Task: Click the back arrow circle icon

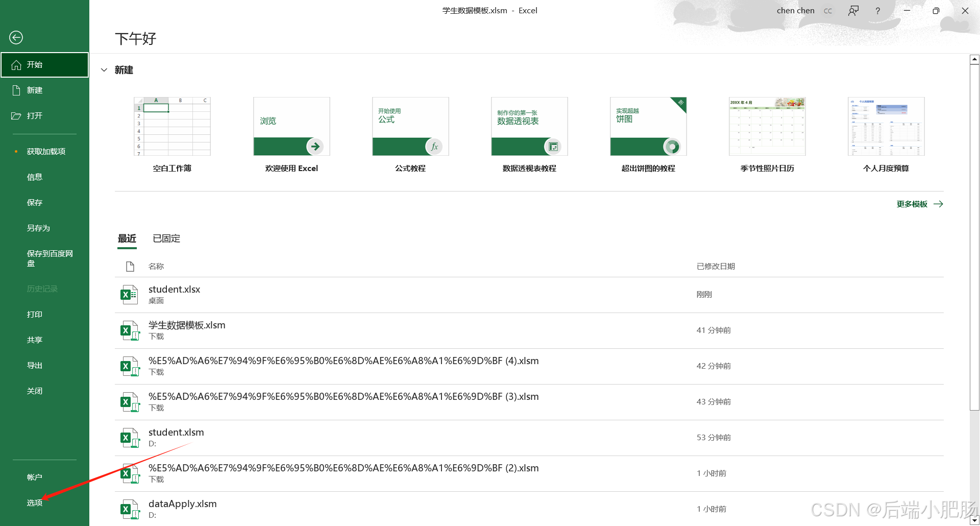Action: pyautogui.click(x=16, y=37)
